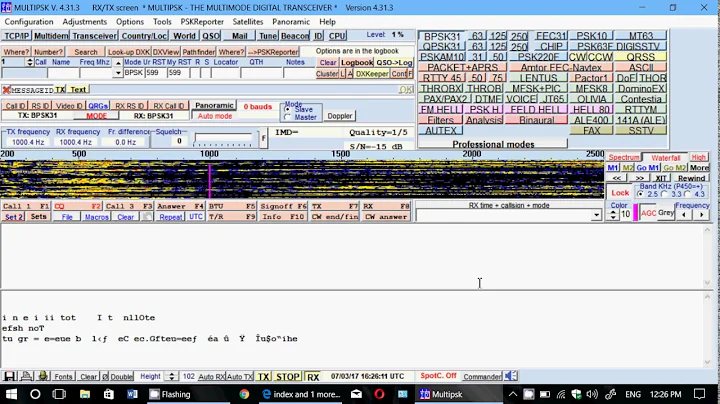Open RX time + callsign + mode dropdown
The image size is (720, 404).
tap(596, 215)
